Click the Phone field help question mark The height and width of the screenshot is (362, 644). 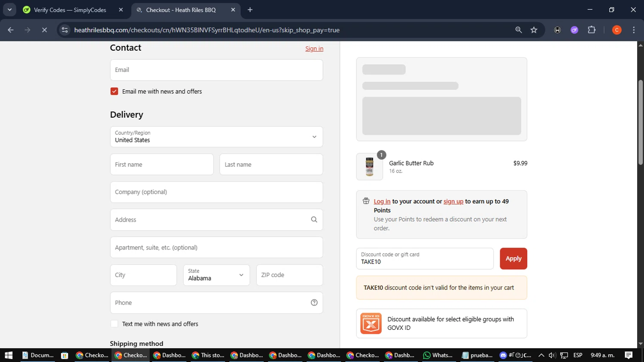point(314,303)
